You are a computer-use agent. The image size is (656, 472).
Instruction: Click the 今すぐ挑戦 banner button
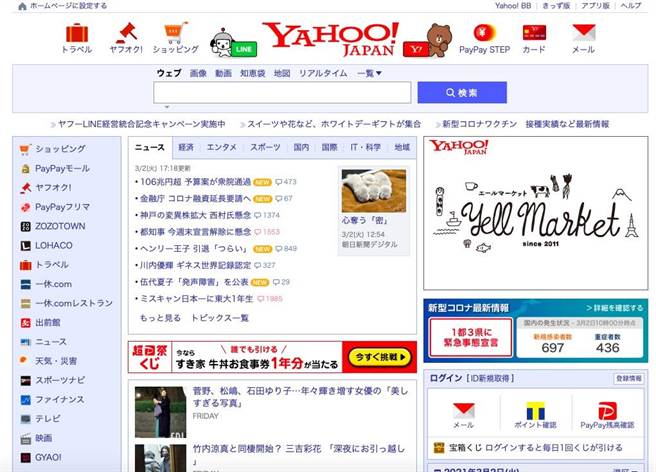pyautogui.click(x=379, y=356)
